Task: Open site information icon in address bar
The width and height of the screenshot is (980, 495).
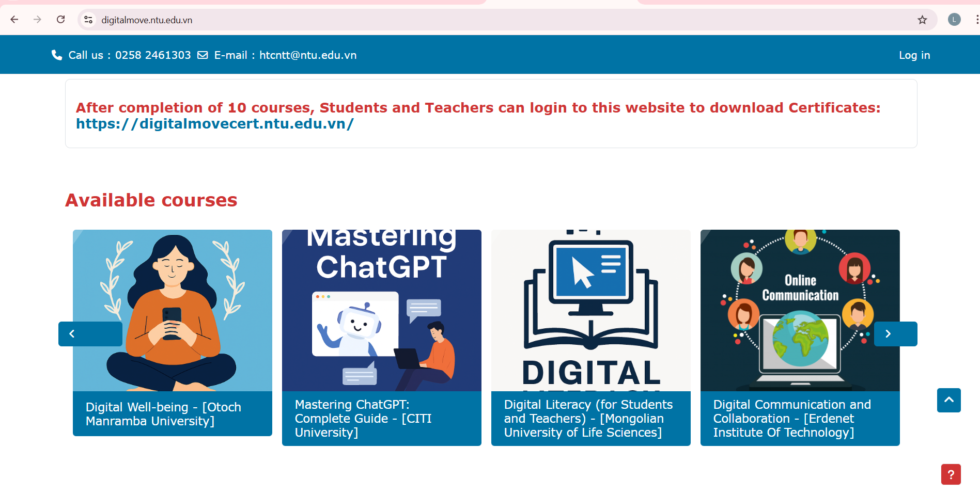Action: pyautogui.click(x=88, y=20)
